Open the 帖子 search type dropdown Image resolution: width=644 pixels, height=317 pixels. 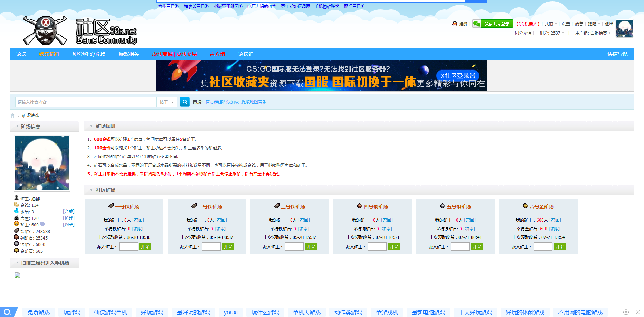point(167,102)
